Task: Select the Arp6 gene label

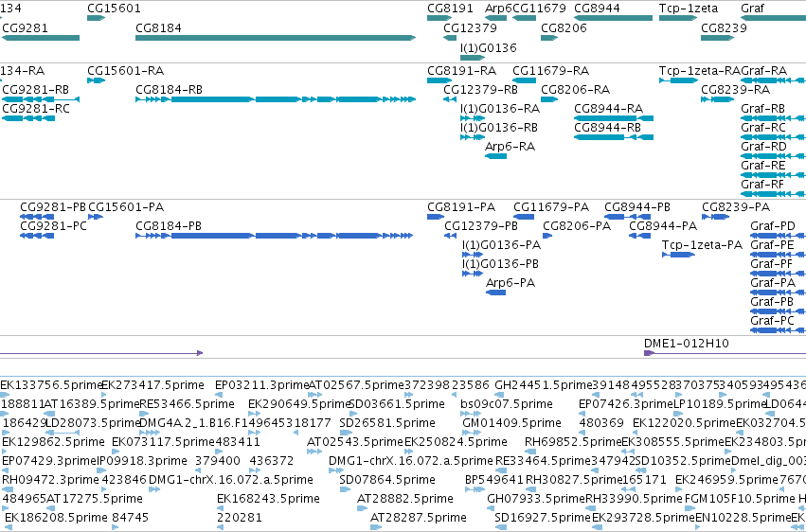Action: (498, 9)
